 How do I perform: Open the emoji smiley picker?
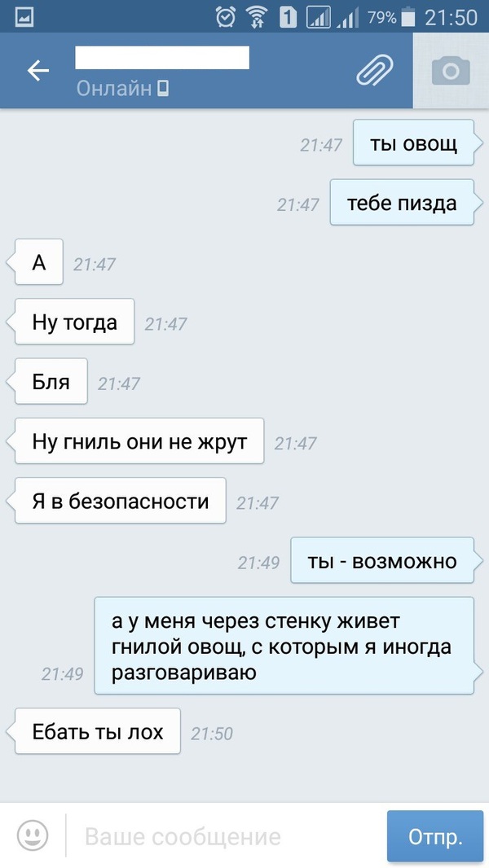[x=33, y=835]
